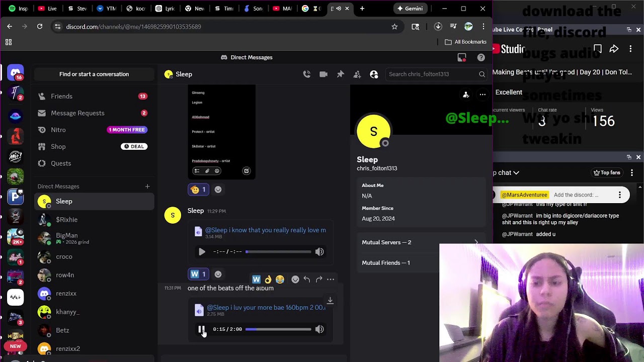Open the sender's audio file link 160bpm

point(266,307)
